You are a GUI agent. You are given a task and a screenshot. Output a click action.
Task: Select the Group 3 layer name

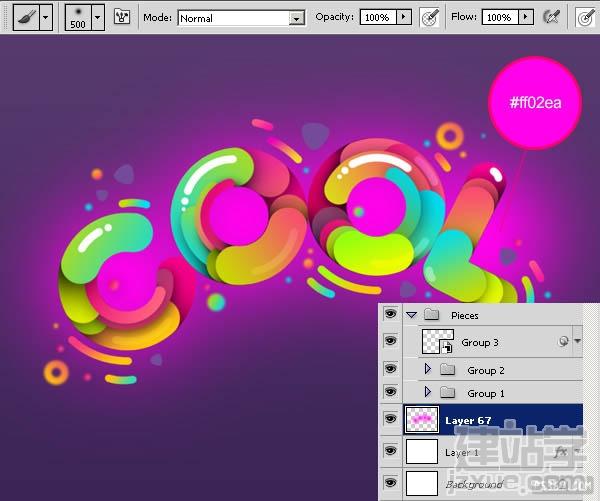(x=480, y=342)
